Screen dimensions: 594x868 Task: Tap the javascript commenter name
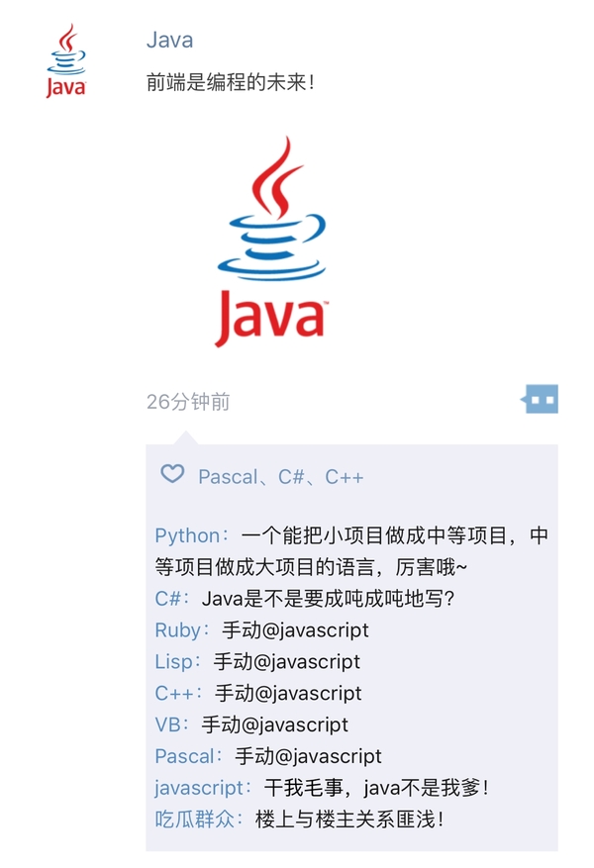(199, 788)
